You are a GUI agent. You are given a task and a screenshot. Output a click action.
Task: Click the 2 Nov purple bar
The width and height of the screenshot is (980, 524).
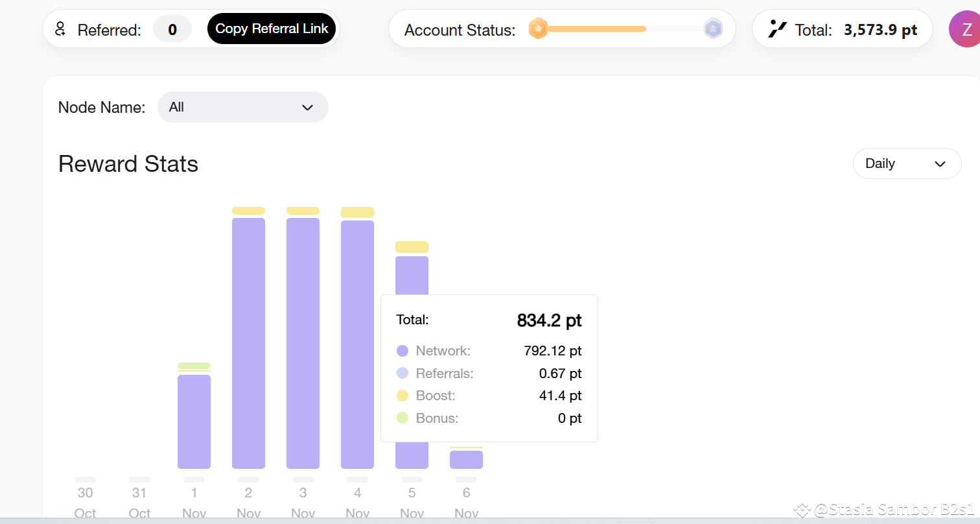coord(248,342)
